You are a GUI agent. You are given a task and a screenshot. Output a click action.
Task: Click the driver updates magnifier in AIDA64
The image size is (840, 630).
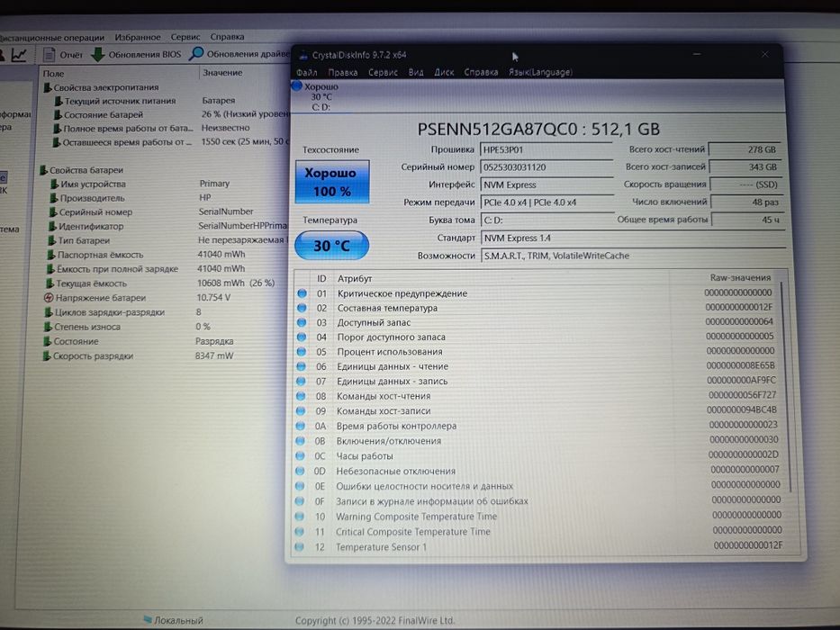point(196,54)
